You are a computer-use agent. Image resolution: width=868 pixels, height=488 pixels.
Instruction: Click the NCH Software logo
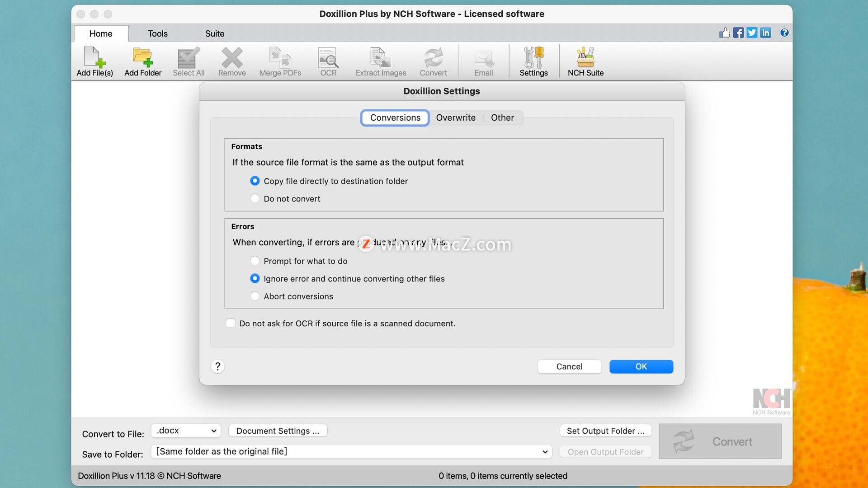[x=771, y=401]
